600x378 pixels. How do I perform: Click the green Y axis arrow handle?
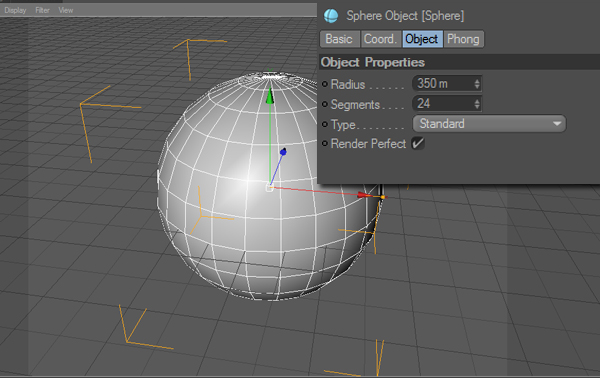(270, 96)
